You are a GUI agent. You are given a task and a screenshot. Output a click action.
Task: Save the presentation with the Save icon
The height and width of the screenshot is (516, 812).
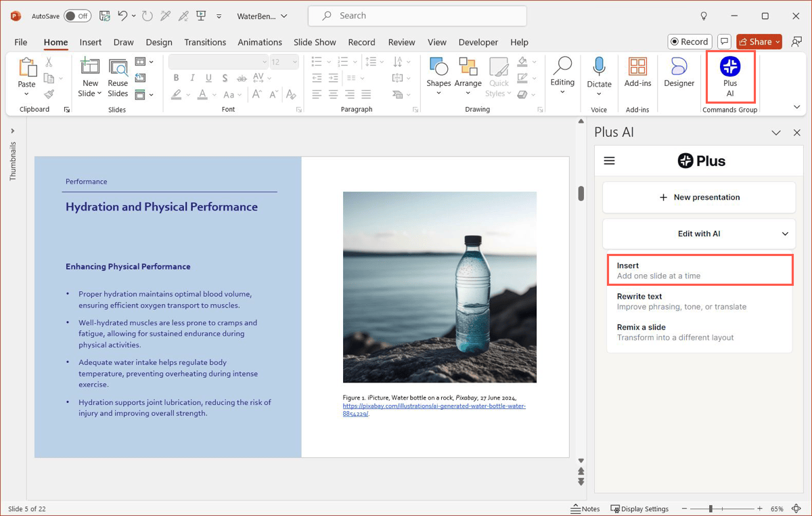(x=105, y=16)
